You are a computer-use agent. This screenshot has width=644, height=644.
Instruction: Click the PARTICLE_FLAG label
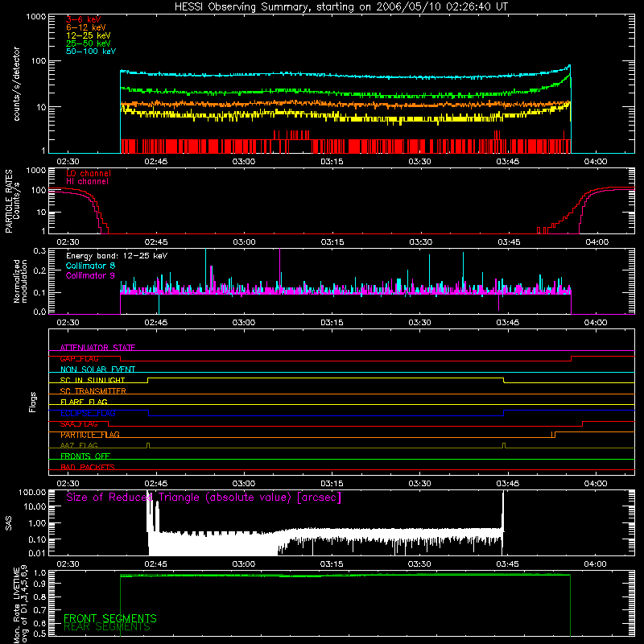[x=90, y=435]
